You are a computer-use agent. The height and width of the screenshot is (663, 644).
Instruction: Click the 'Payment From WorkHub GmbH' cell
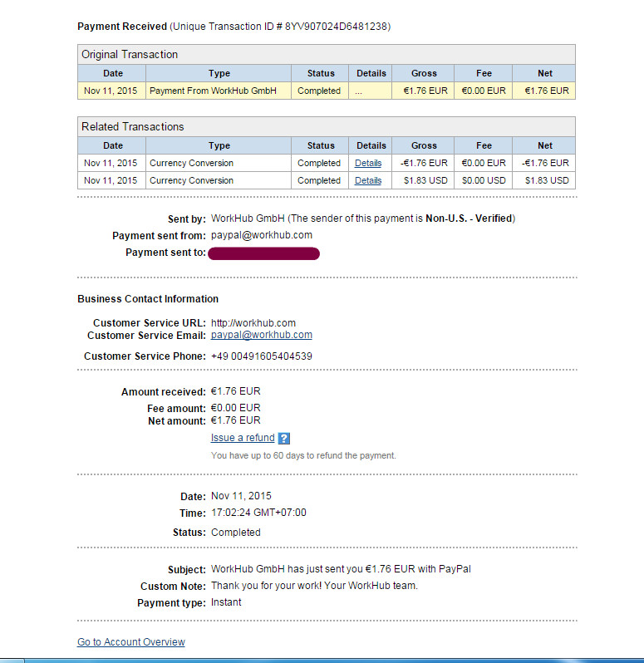pos(219,91)
